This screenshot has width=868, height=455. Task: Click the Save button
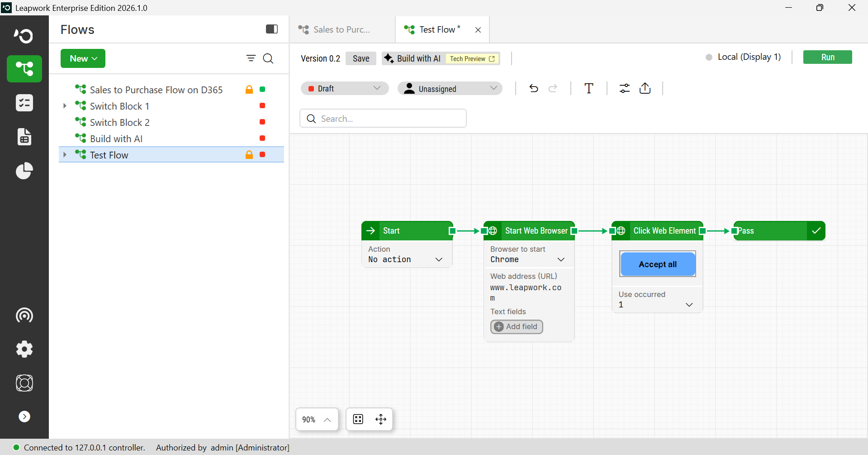(x=361, y=58)
